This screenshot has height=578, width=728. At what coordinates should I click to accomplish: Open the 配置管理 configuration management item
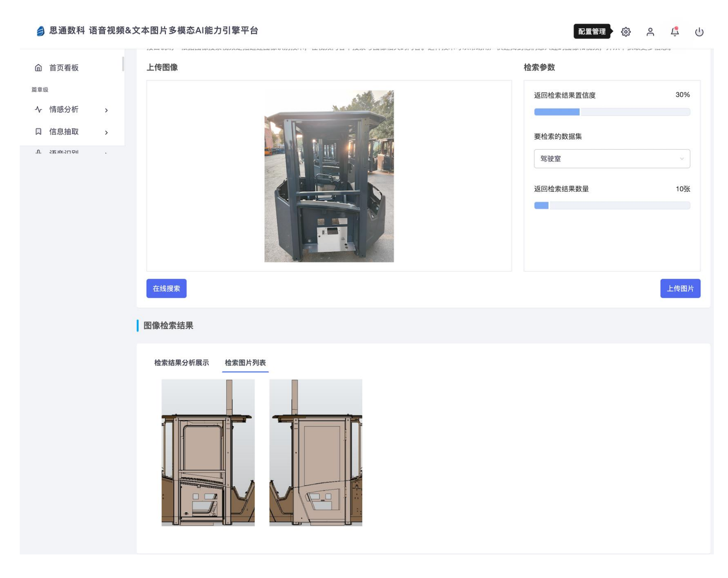click(x=593, y=31)
